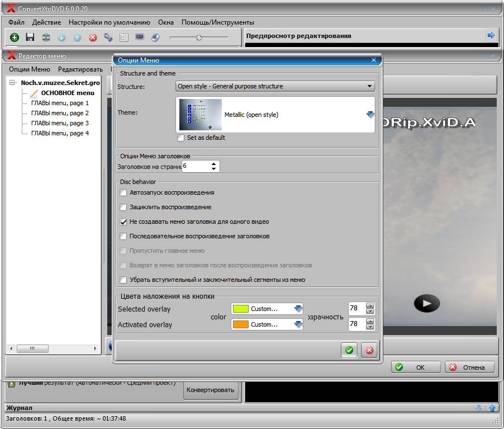
Task: Click the green add file icon
Action: tap(15, 37)
